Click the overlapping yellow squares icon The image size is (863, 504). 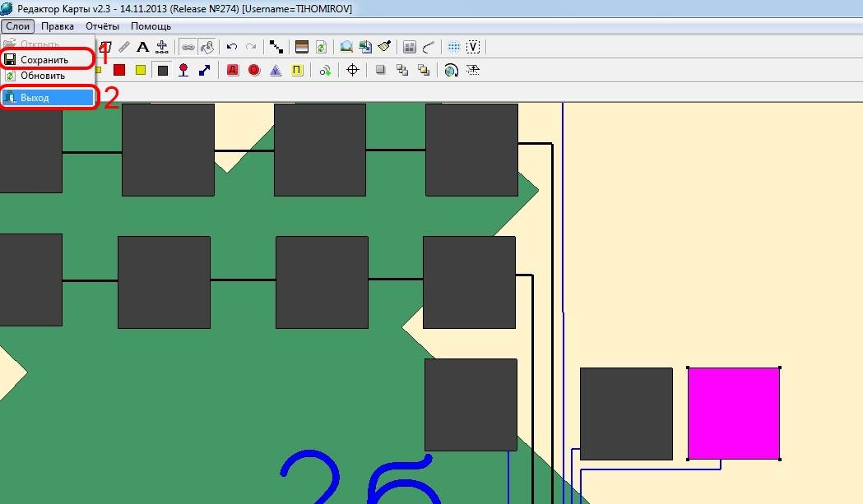tap(424, 70)
